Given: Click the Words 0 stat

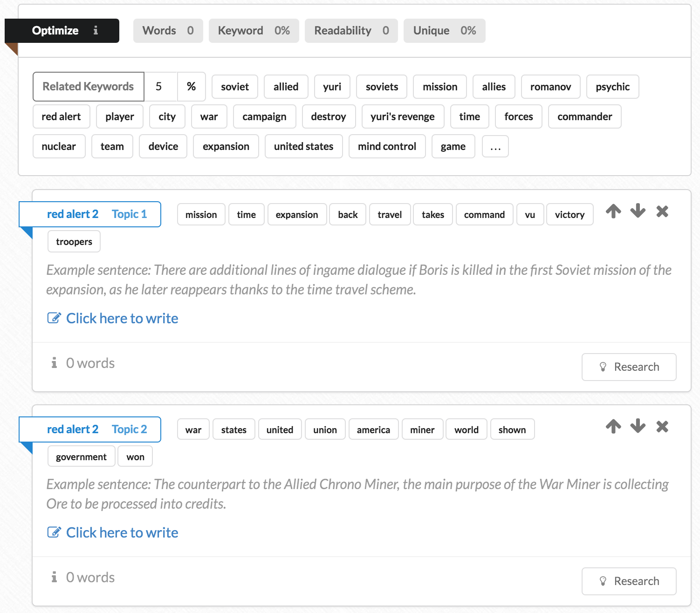Looking at the screenshot, I should pyautogui.click(x=168, y=31).
